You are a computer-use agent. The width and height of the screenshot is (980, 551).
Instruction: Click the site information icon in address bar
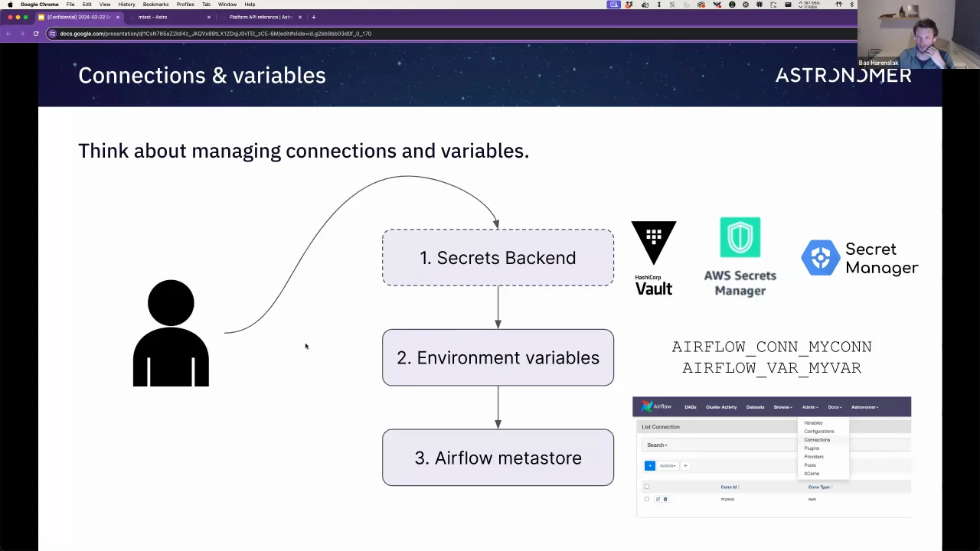point(52,34)
